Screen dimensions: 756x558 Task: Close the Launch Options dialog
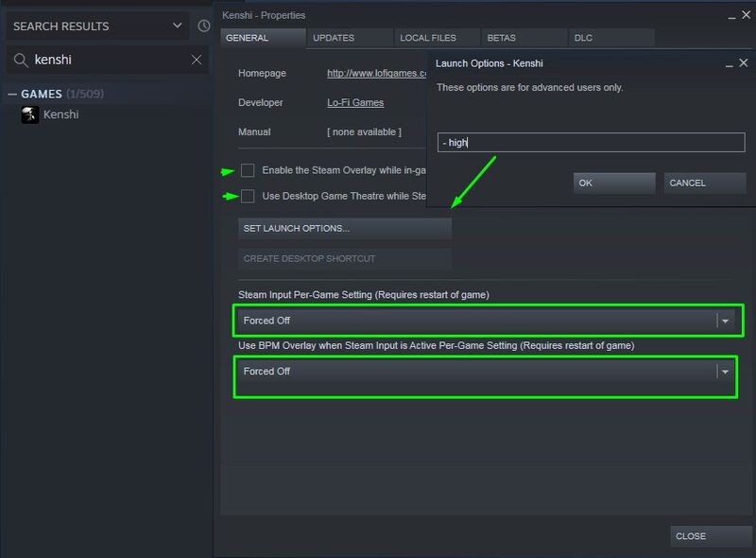[x=744, y=62]
